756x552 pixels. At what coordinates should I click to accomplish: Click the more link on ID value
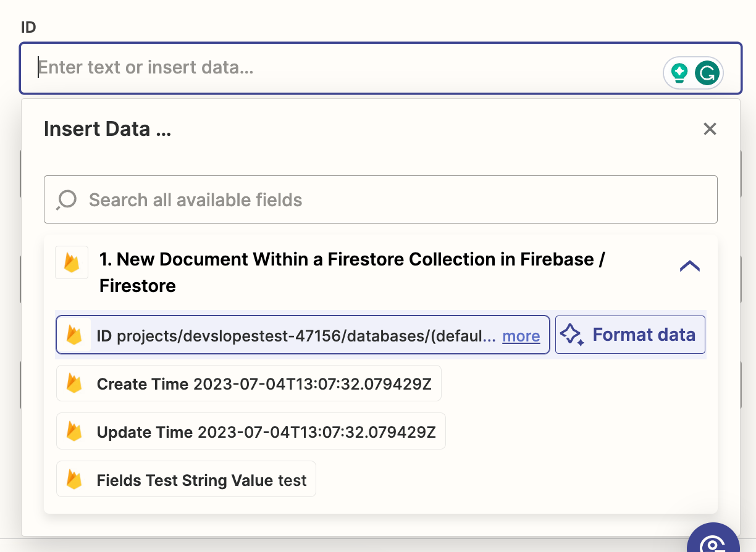click(521, 336)
